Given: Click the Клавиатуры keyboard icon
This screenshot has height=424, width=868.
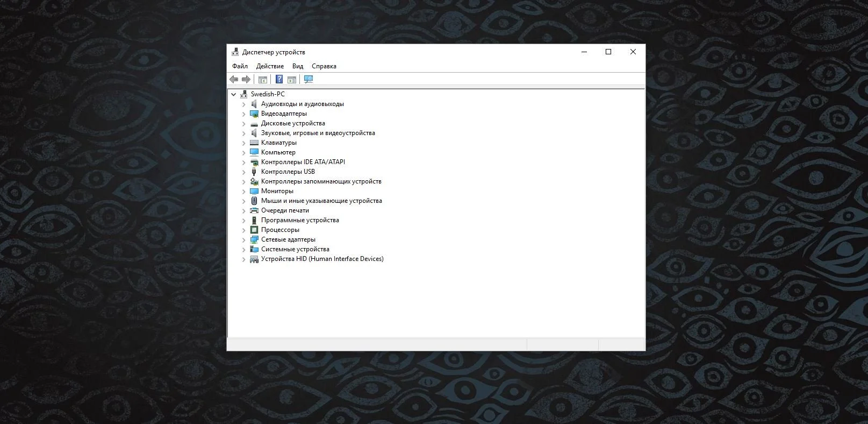Looking at the screenshot, I should (254, 143).
